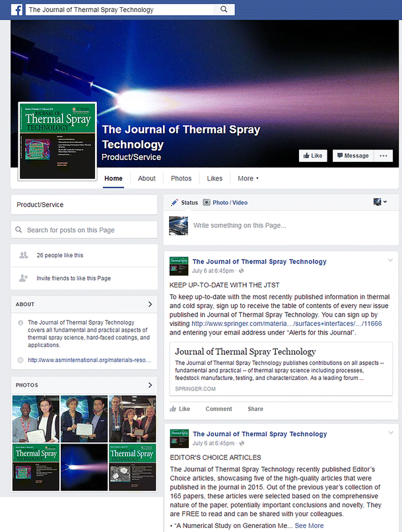Screen dimensions: 402x532
Task: Switch to the Home tab
Action: point(114,178)
